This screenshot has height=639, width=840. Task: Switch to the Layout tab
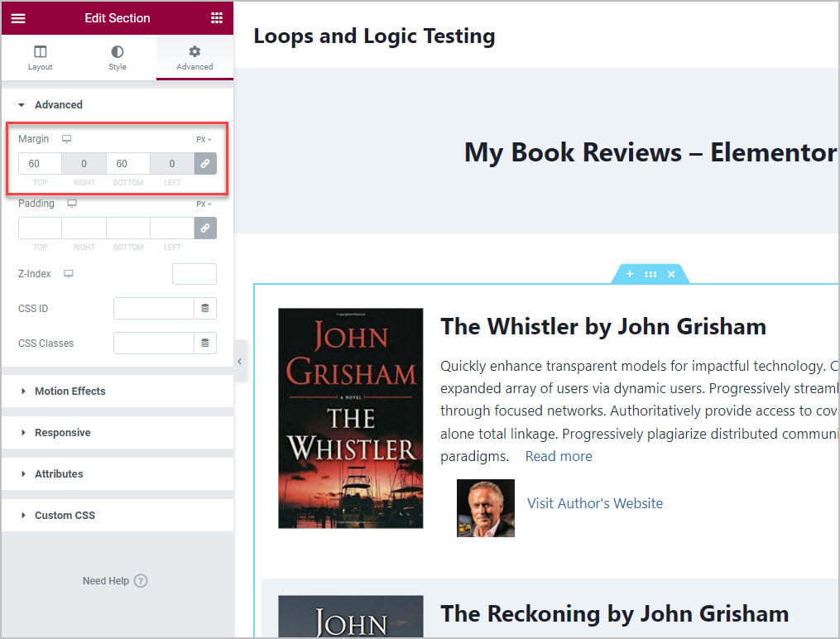40,58
